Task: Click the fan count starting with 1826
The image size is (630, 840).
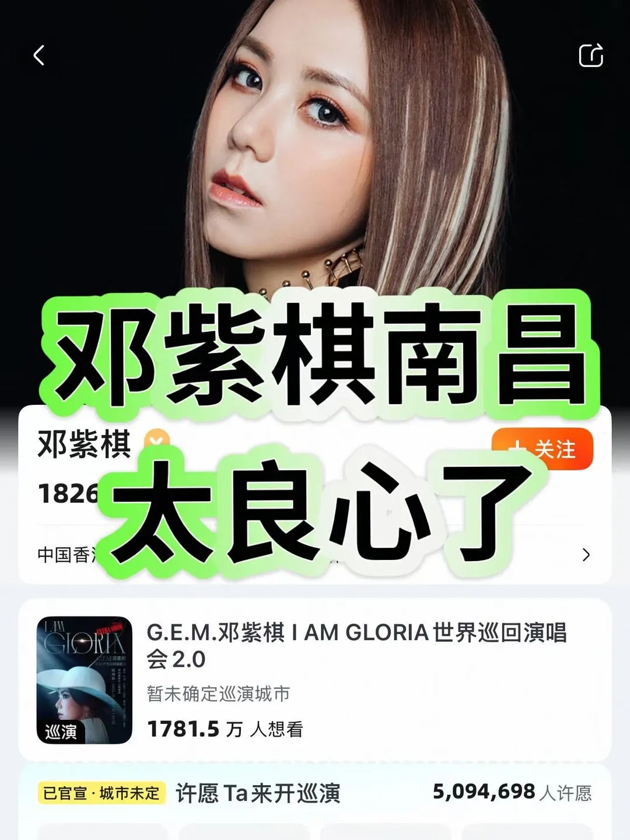Action: point(68,494)
